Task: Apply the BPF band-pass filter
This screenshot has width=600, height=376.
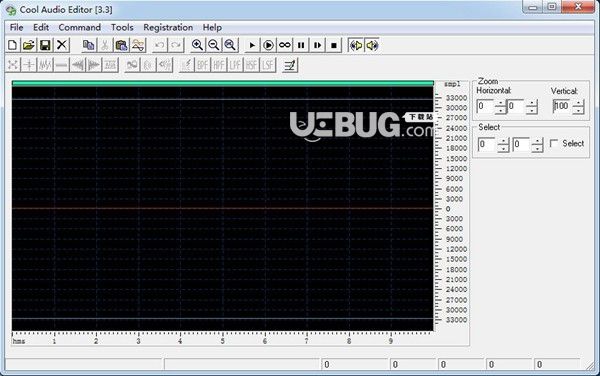Action: click(203, 65)
